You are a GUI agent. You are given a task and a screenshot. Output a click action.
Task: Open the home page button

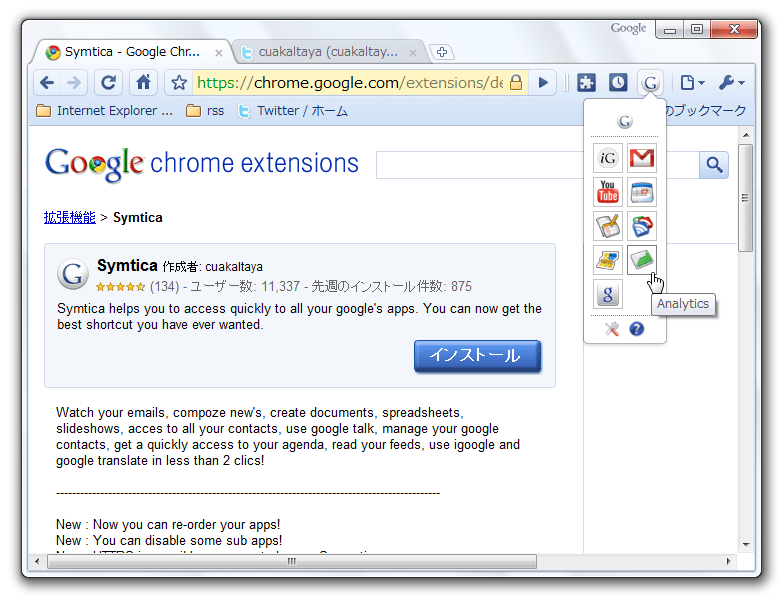[x=144, y=82]
